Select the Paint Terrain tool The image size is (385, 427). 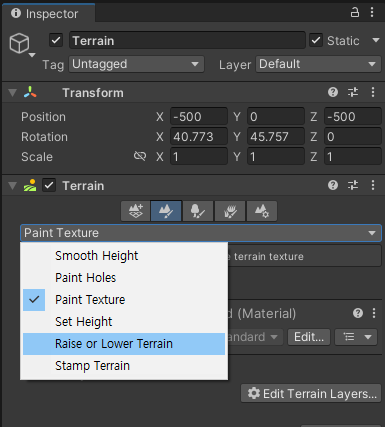[x=166, y=211]
